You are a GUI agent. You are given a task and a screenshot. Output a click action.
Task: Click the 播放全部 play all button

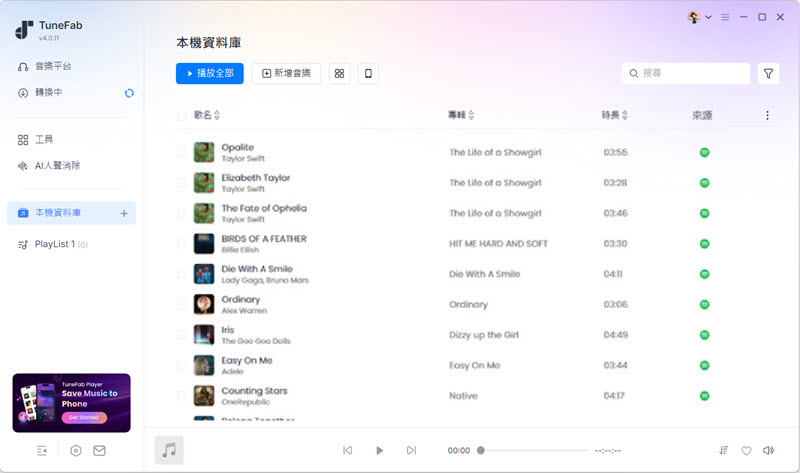[x=210, y=73]
